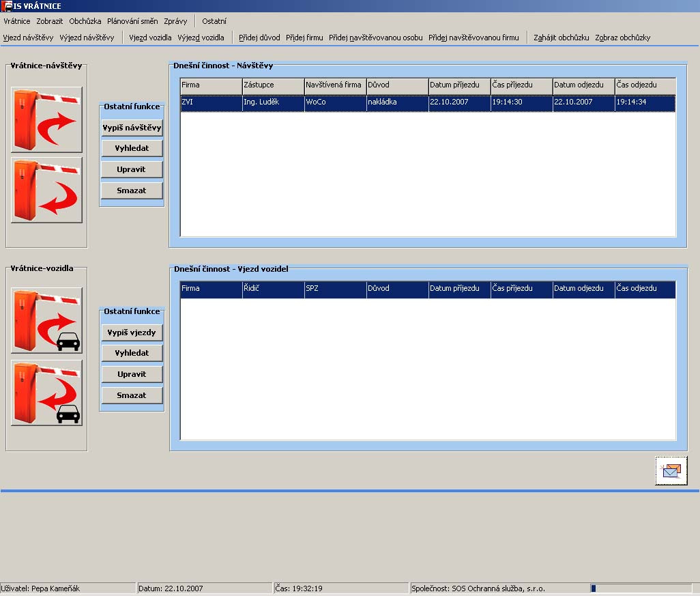This screenshot has height=596, width=700.
Task: Click Datum odjezdu header in Vjezd vozidel table
Action: (583, 289)
